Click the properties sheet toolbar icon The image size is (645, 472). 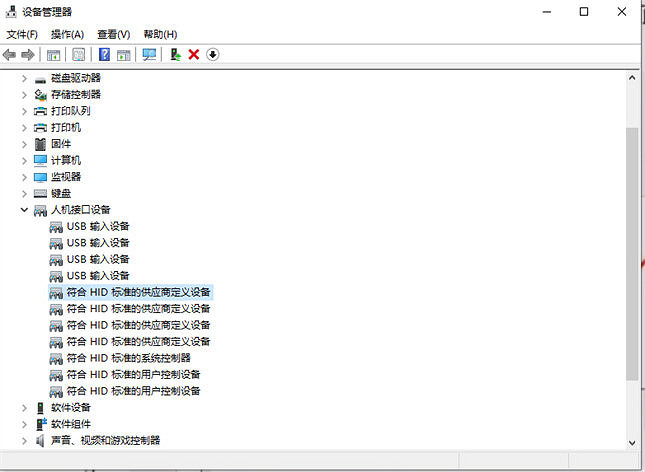tap(78, 54)
